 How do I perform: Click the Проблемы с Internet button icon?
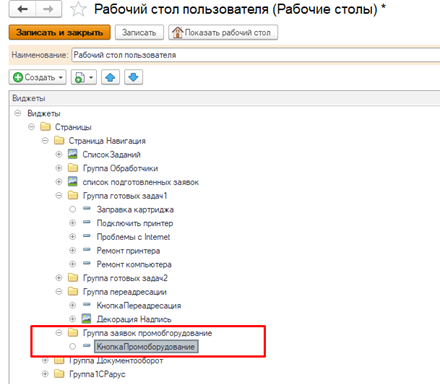click(x=87, y=236)
